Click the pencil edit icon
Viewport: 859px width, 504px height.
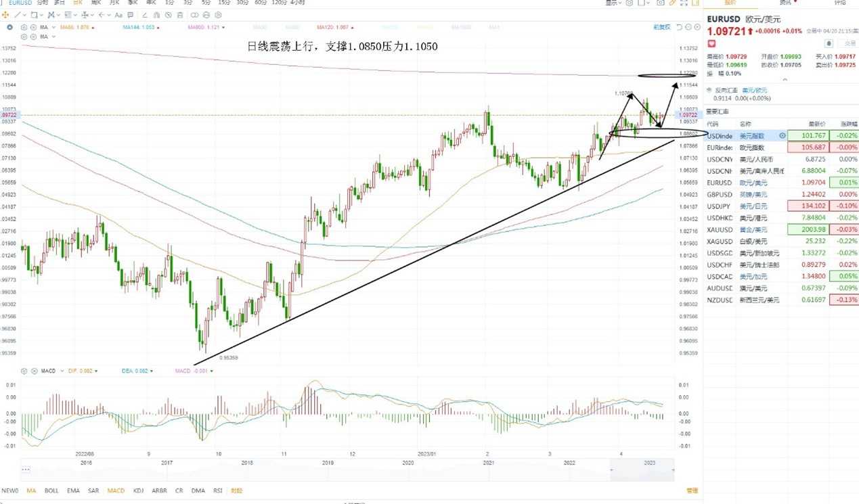click(x=672, y=3)
